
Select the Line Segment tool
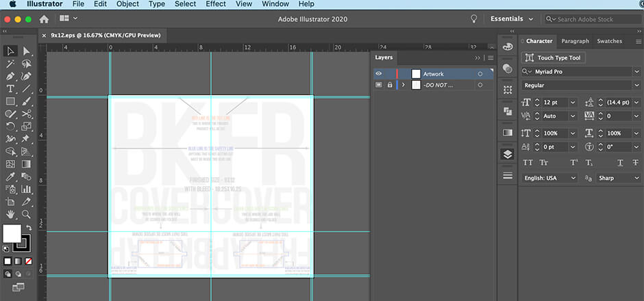pos(26,89)
